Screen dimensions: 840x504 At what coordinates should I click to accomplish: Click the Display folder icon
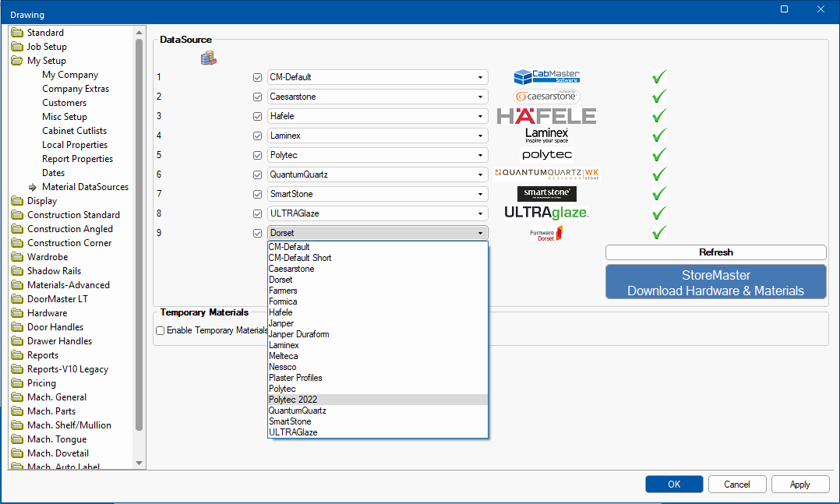17,201
